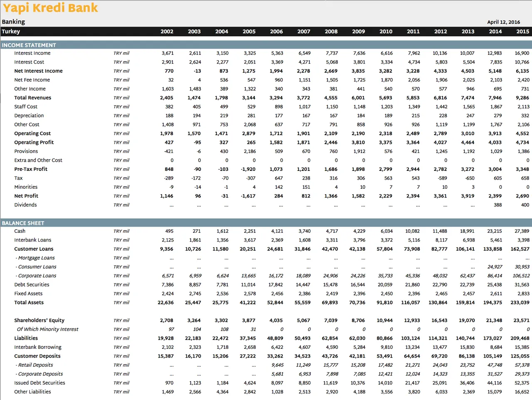The image size is (532, 400).
Task: Select the 2015 Cash value 27,389
Action: pyautogui.click(x=522, y=231)
